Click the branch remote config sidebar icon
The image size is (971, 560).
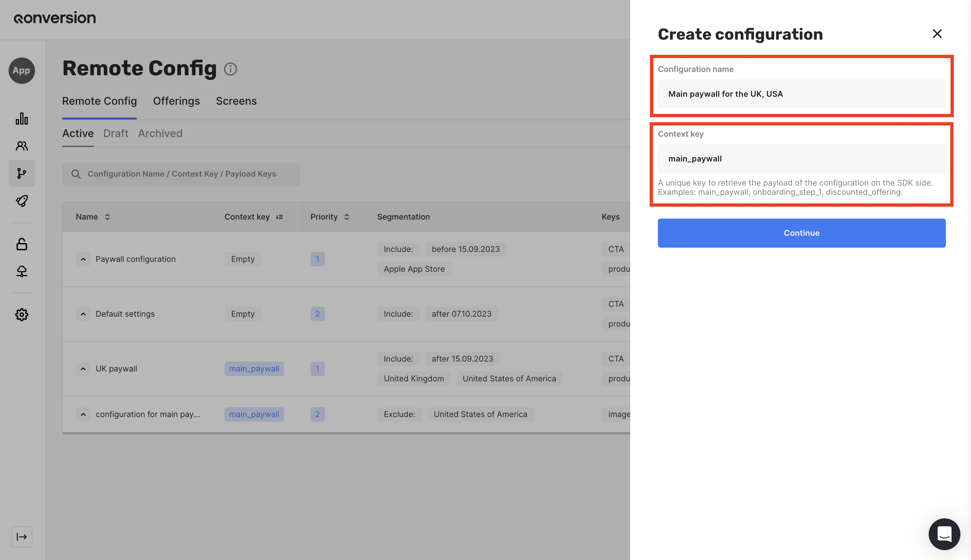21,173
